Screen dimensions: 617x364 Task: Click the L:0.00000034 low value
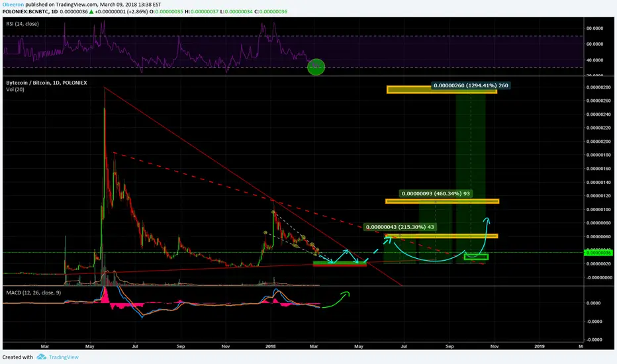(236, 11)
